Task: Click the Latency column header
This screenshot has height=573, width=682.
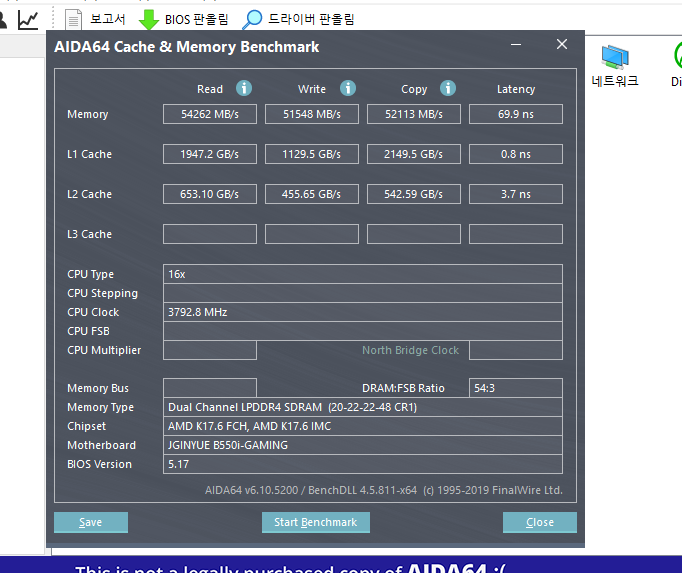Action: (x=516, y=89)
